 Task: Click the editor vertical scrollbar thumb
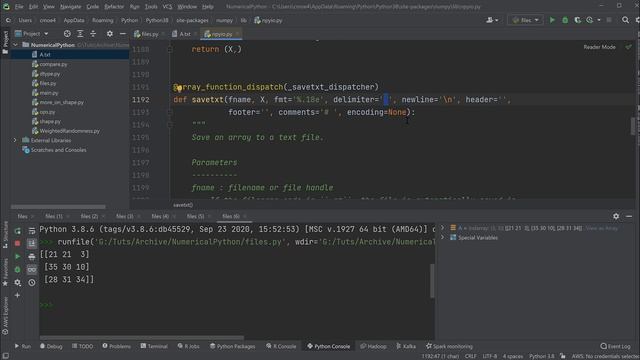click(x=633, y=126)
